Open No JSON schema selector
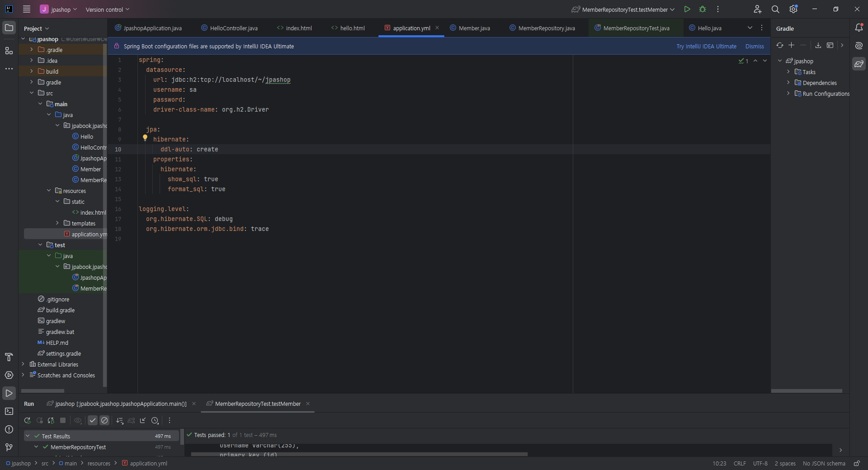 click(x=824, y=463)
